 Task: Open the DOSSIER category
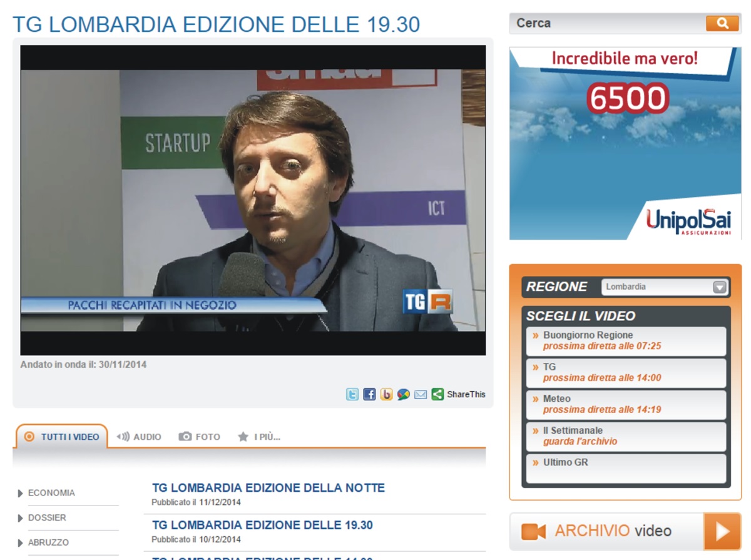pyautogui.click(x=47, y=518)
